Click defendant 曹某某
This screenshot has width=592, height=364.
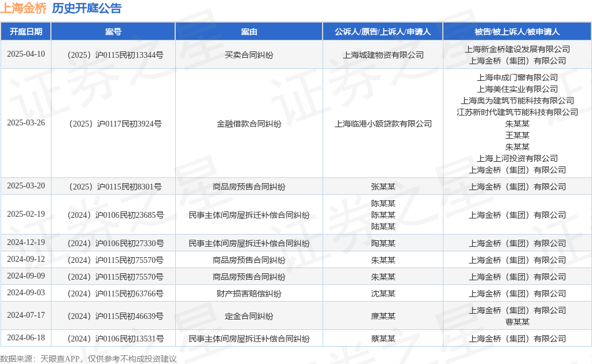tap(517, 322)
